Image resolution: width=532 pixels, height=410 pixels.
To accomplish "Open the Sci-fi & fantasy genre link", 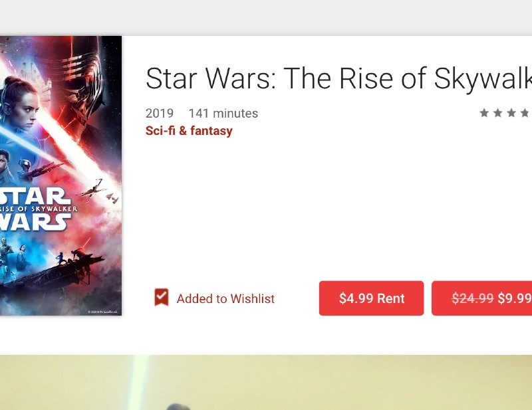I will [189, 131].
